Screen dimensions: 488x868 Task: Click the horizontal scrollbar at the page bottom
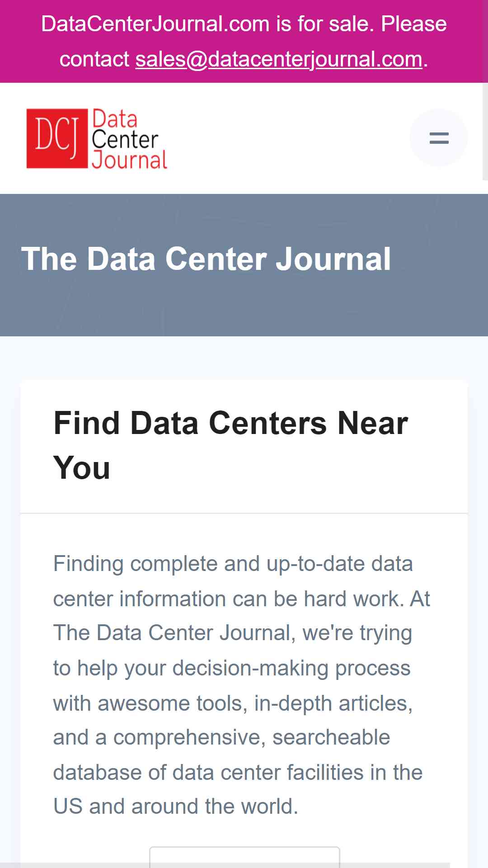tap(225, 865)
